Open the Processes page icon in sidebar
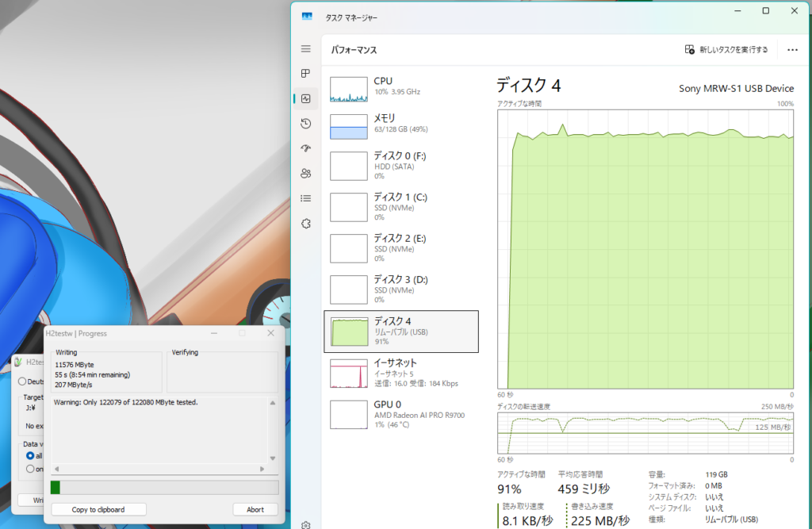The image size is (812, 529). coord(305,73)
